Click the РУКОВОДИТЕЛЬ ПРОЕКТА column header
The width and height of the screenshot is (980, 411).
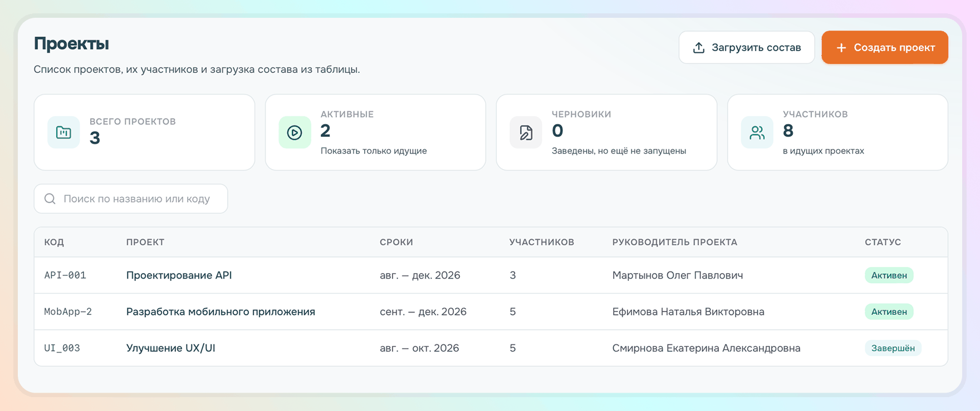675,242
